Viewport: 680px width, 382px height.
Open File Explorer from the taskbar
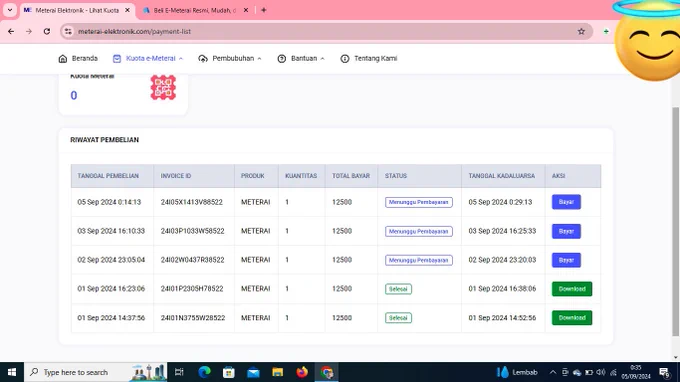278,372
